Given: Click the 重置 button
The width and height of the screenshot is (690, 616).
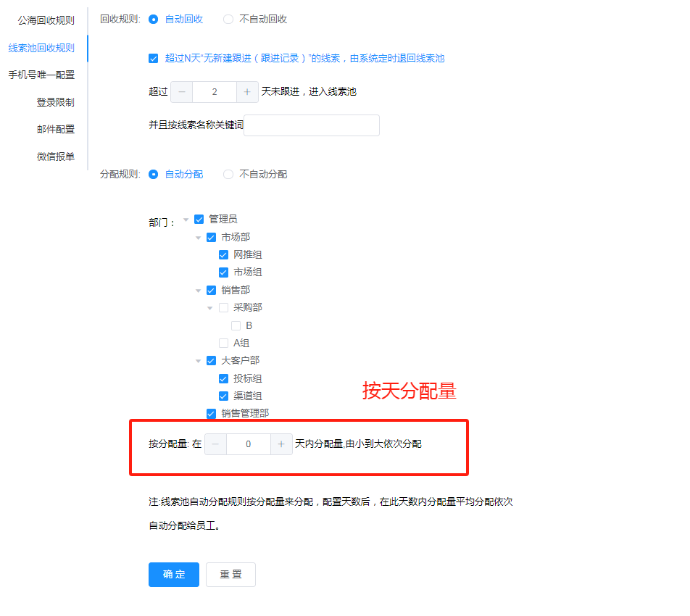Looking at the screenshot, I should point(230,575).
